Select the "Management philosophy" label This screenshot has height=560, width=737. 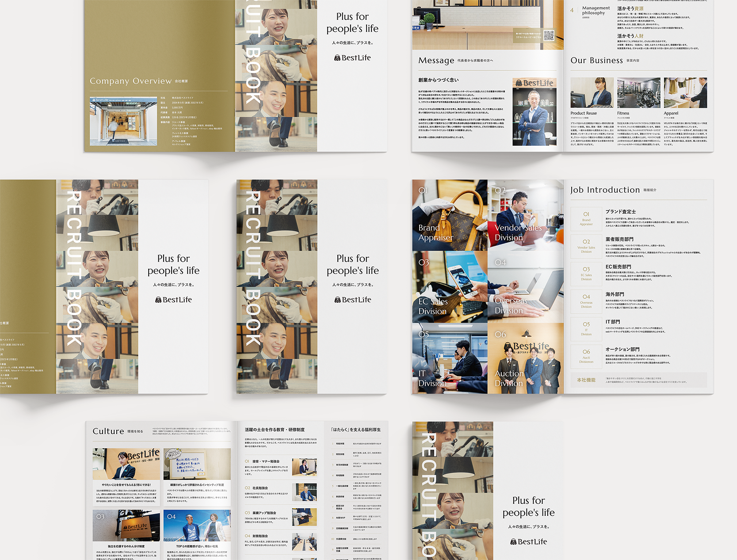pos(596,10)
